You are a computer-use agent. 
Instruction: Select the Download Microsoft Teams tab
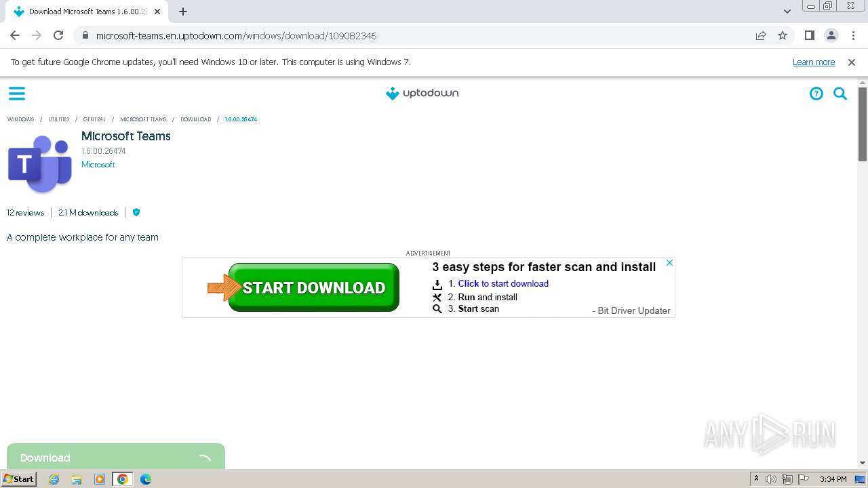[x=88, y=12]
